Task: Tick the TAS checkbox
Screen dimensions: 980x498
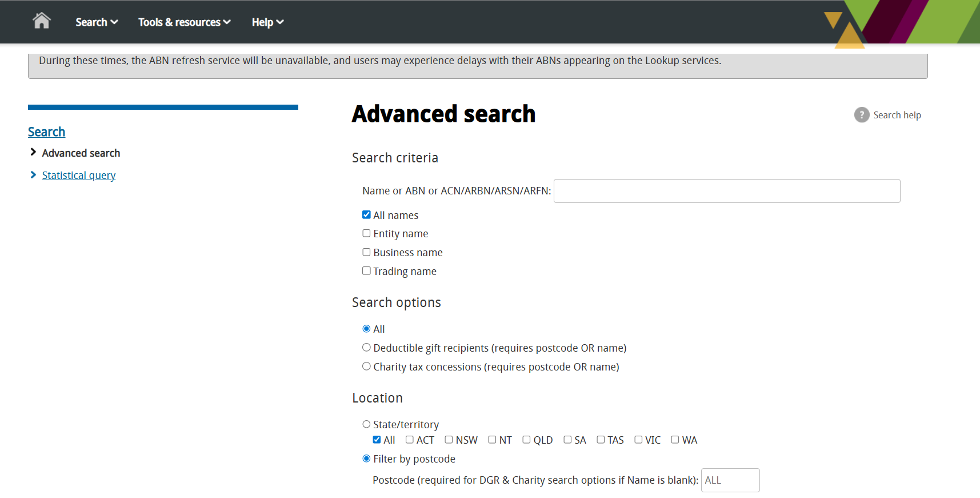Action: 601,440
